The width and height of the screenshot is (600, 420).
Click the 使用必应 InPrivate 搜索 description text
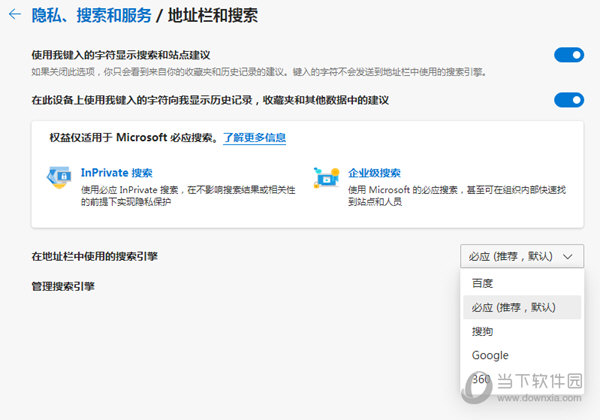[x=188, y=195]
